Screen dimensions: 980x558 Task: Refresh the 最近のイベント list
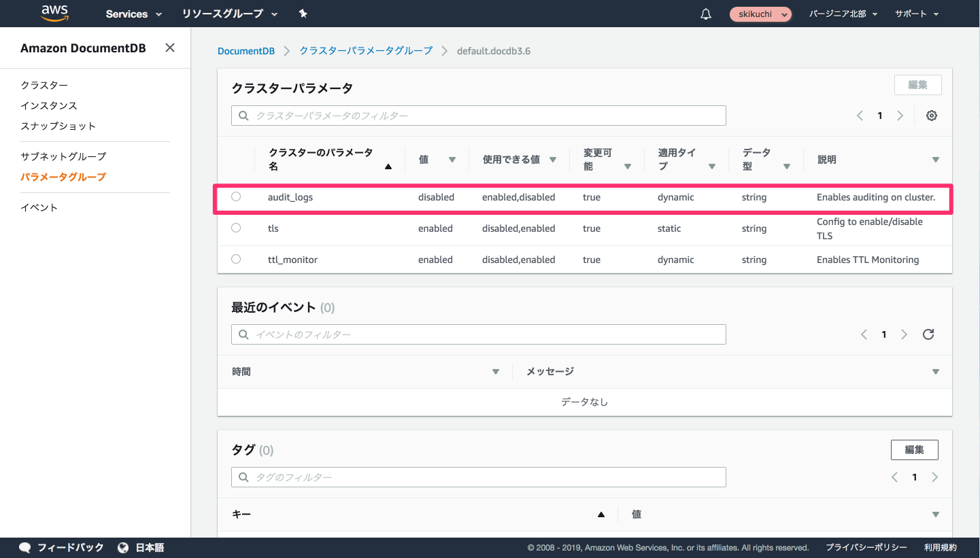coord(928,334)
